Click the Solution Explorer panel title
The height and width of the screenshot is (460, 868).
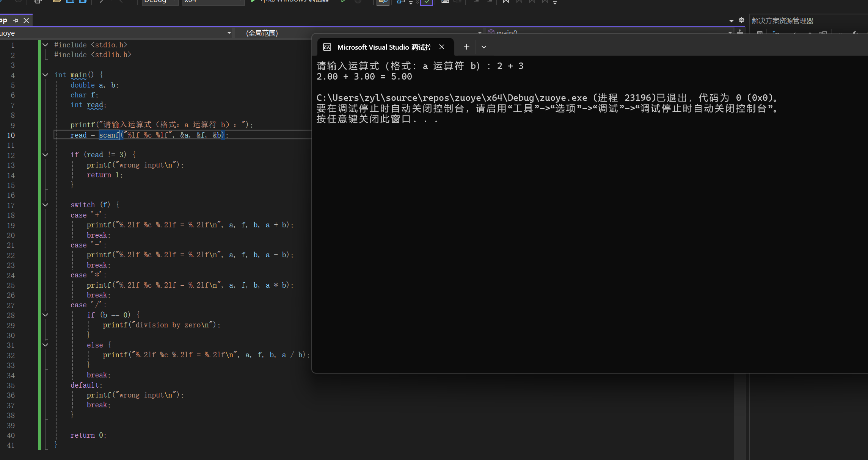[782, 21]
